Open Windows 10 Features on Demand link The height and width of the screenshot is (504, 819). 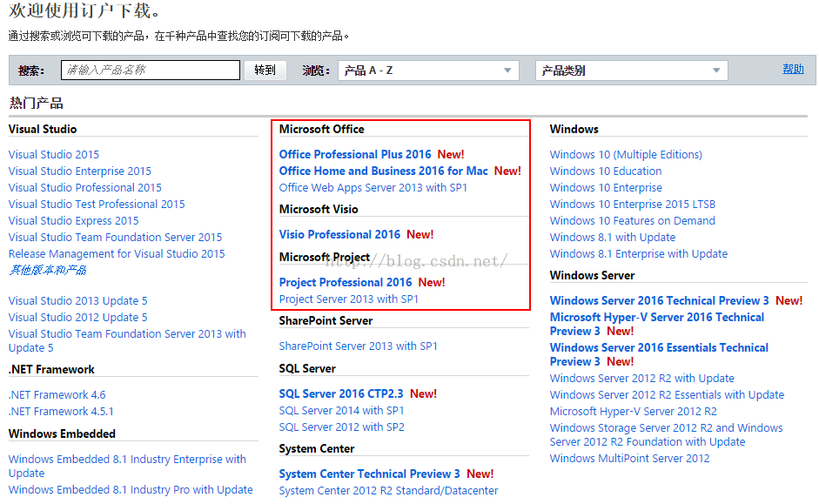[632, 221]
